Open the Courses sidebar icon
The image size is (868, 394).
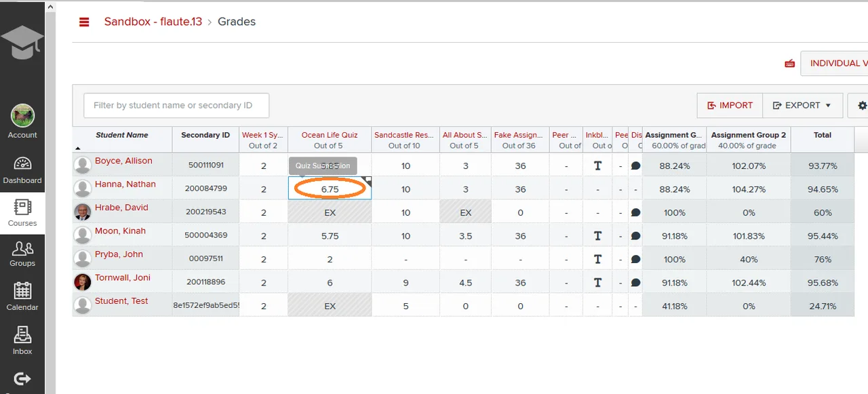click(22, 213)
